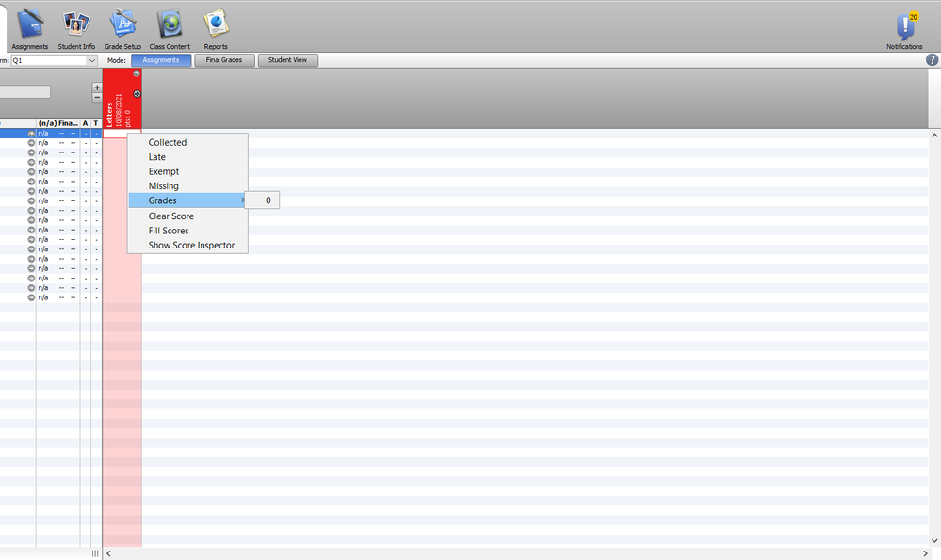
Task: Click the plus button beside the Letters column
Action: [x=96, y=88]
